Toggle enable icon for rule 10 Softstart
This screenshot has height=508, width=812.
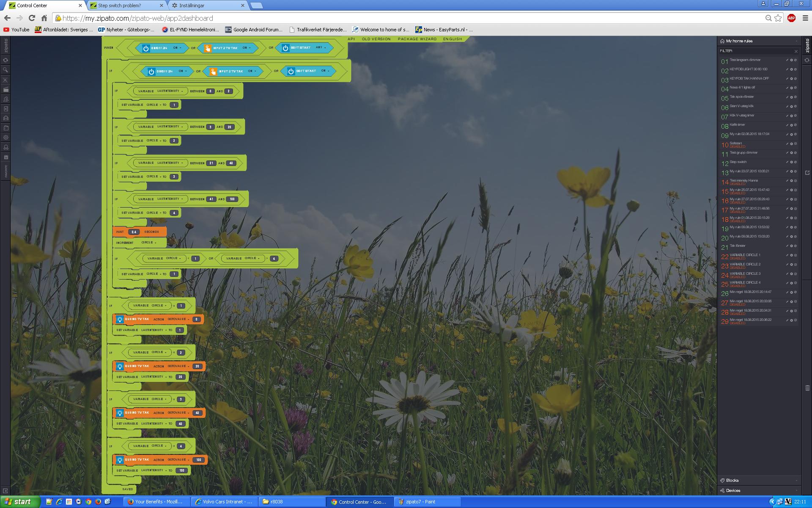tap(796, 144)
